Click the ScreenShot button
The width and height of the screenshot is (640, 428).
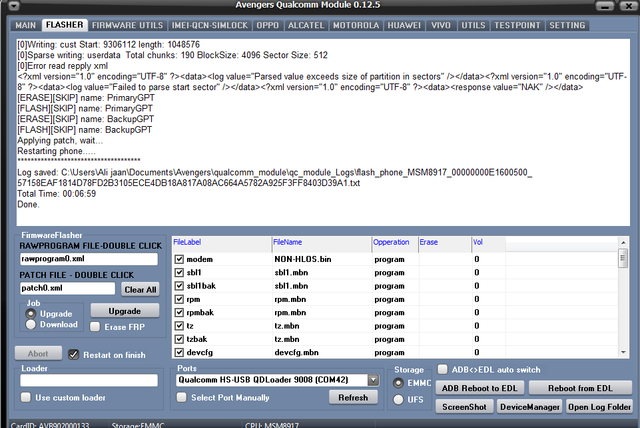tap(464, 407)
